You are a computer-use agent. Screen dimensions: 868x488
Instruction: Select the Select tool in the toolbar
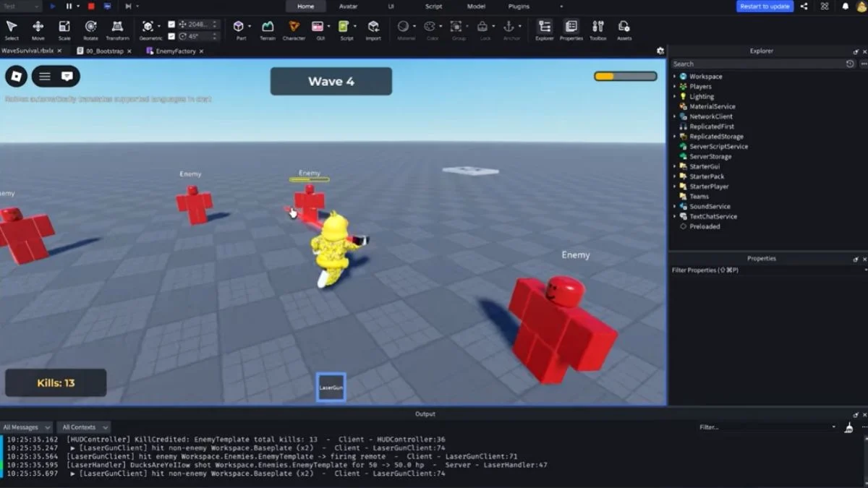pos(12,30)
